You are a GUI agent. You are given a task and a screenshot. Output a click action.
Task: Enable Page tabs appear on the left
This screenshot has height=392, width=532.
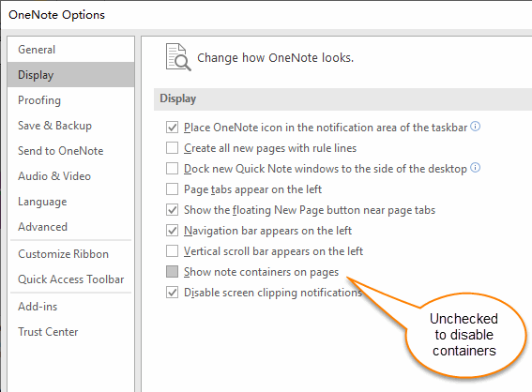(x=172, y=189)
